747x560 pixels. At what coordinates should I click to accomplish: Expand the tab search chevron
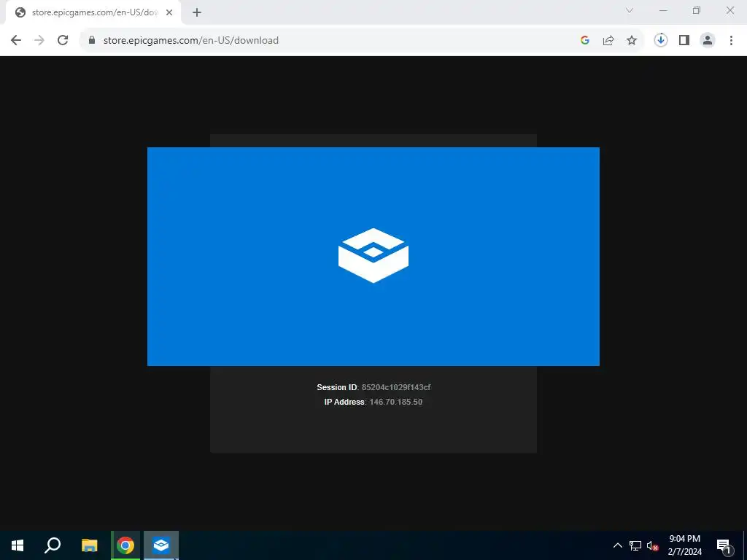click(x=630, y=10)
